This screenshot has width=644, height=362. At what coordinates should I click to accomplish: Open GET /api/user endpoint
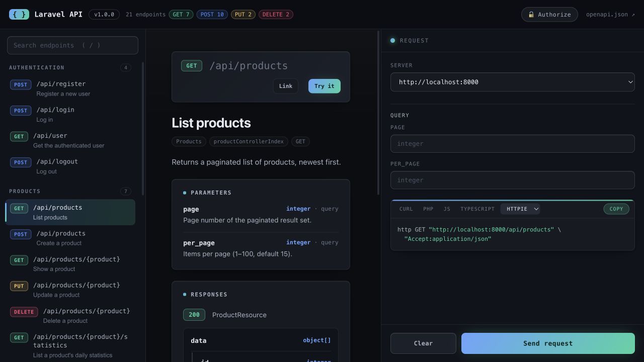click(x=70, y=140)
